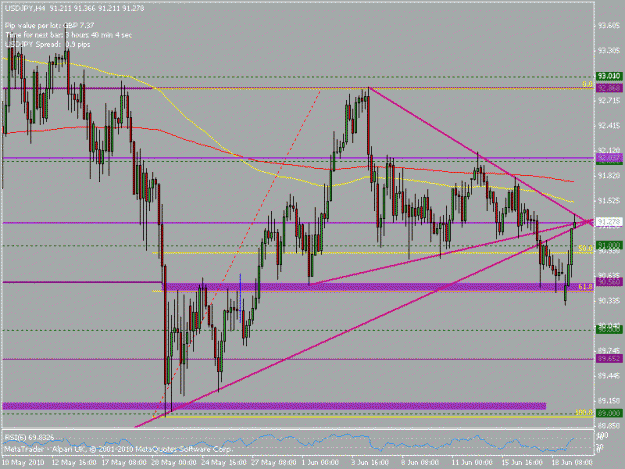This screenshot has height=469, width=625.
Task: Select the 91.820 price axis label
Action: pos(609,176)
